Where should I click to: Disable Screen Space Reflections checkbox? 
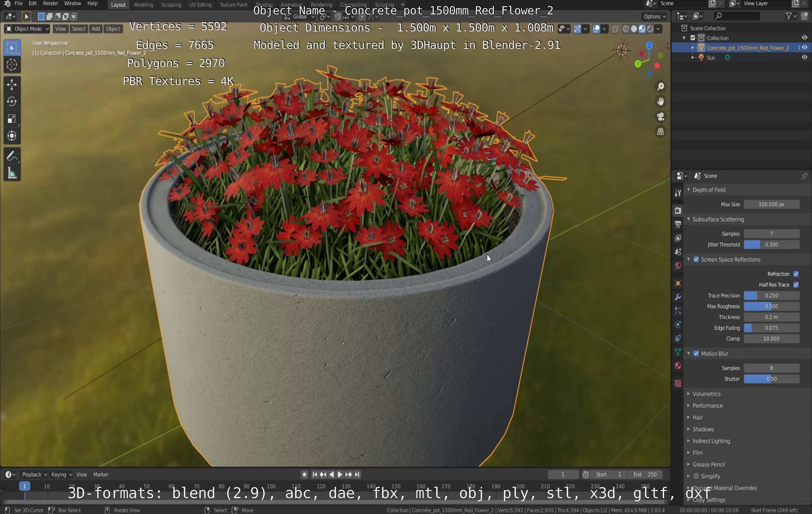pyautogui.click(x=696, y=259)
